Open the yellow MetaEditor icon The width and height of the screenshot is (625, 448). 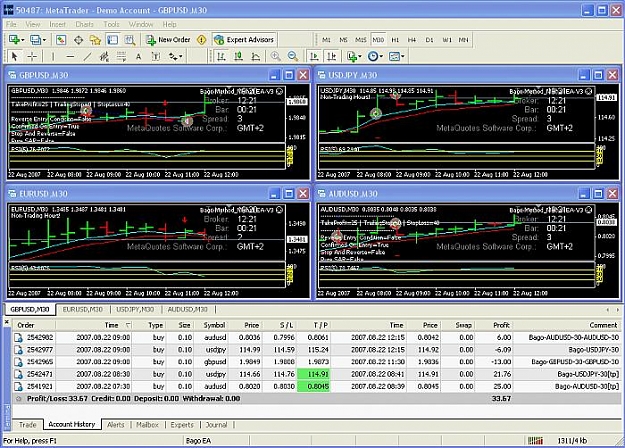(x=202, y=40)
